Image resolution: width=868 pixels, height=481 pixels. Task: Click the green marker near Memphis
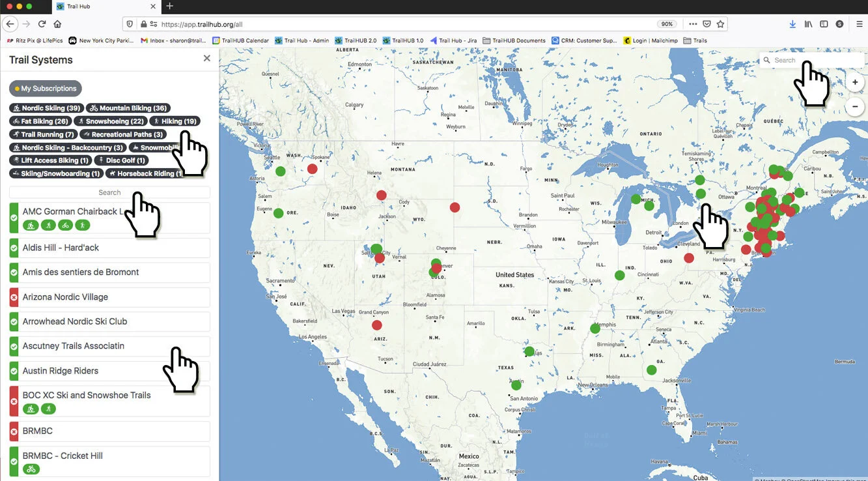(x=595, y=328)
